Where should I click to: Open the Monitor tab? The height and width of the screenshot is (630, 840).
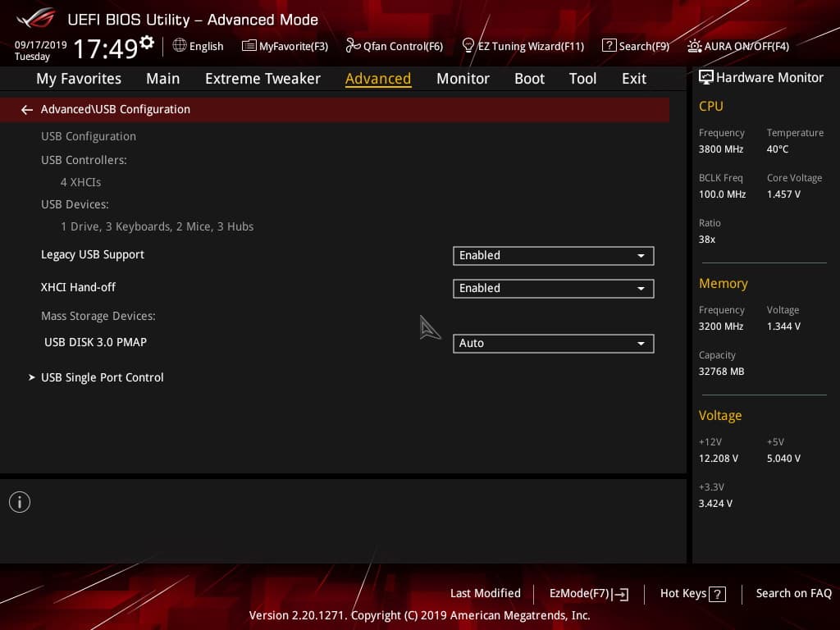pyautogui.click(x=463, y=79)
